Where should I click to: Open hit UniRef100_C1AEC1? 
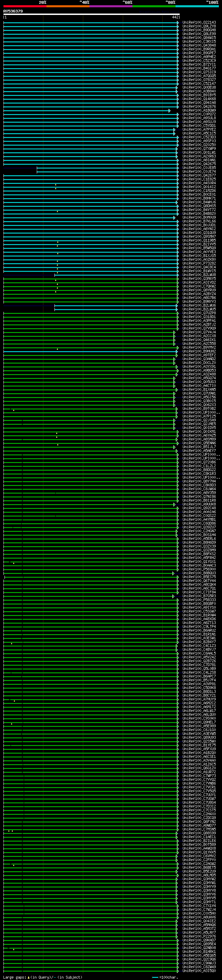[199, 837]
